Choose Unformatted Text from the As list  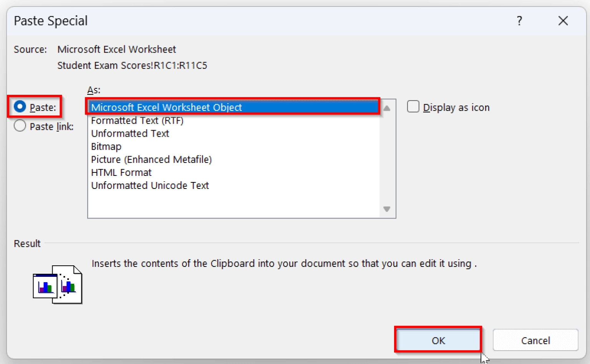[x=130, y=133]
